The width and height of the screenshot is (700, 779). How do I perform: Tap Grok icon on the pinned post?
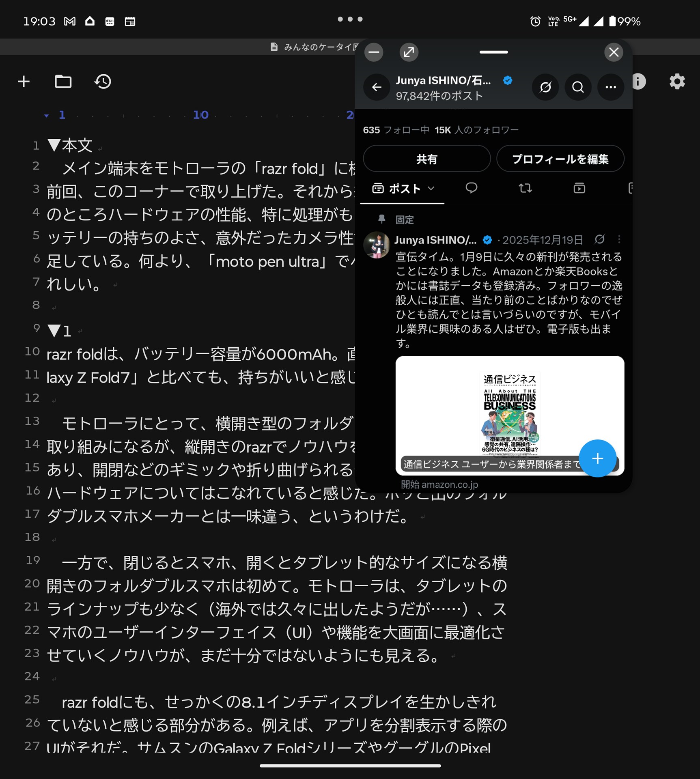click(x=600, y=239)
